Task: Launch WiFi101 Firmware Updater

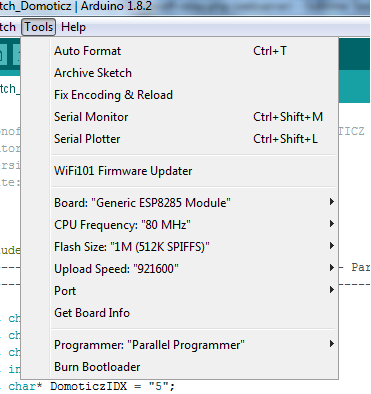Action: pos(195,171)
